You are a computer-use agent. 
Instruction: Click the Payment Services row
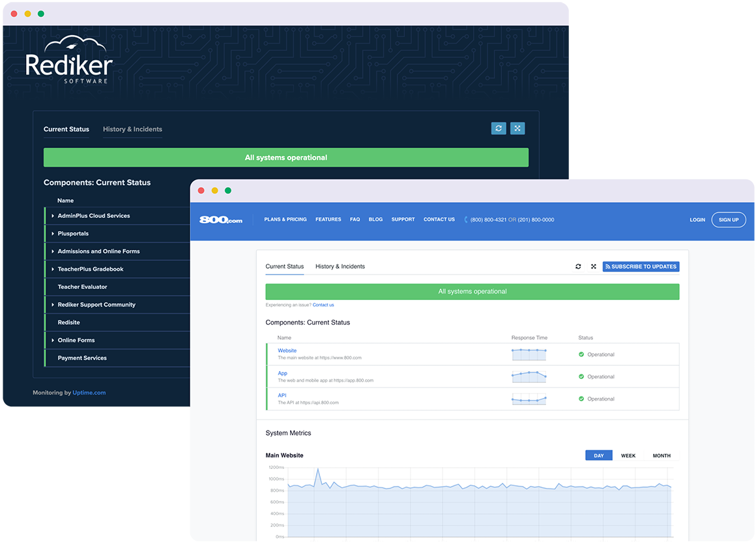[x=117, y=358]
